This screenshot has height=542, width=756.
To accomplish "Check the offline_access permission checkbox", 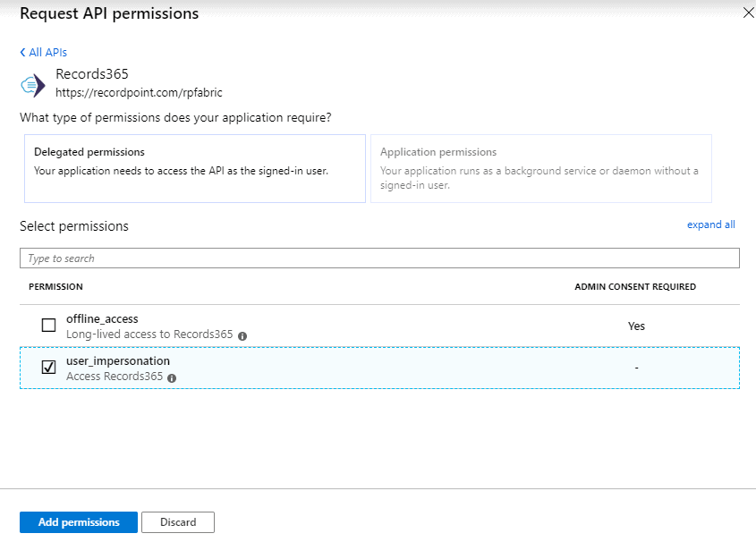I will (x=49, y=326).
